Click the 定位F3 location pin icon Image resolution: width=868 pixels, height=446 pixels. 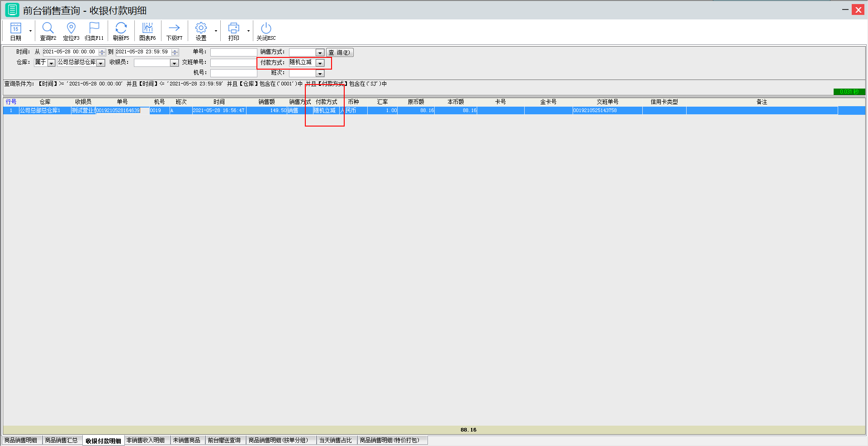(71, 28)
